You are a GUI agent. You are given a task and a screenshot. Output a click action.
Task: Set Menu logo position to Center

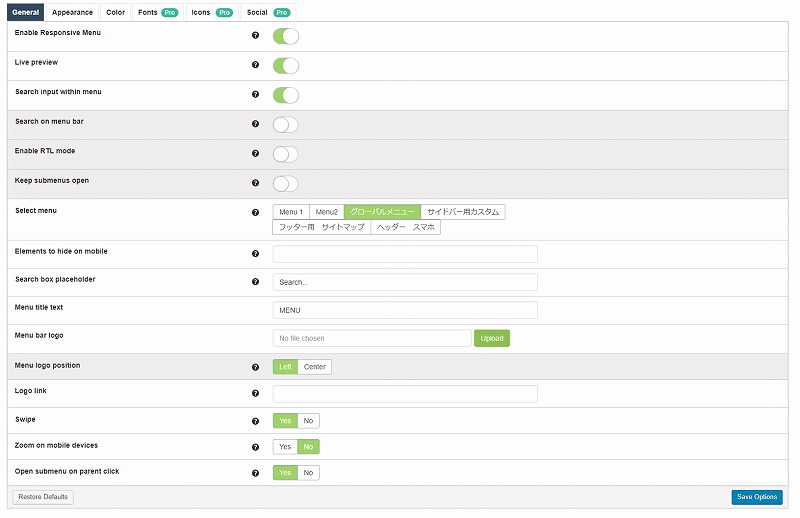tap(314, 367)
